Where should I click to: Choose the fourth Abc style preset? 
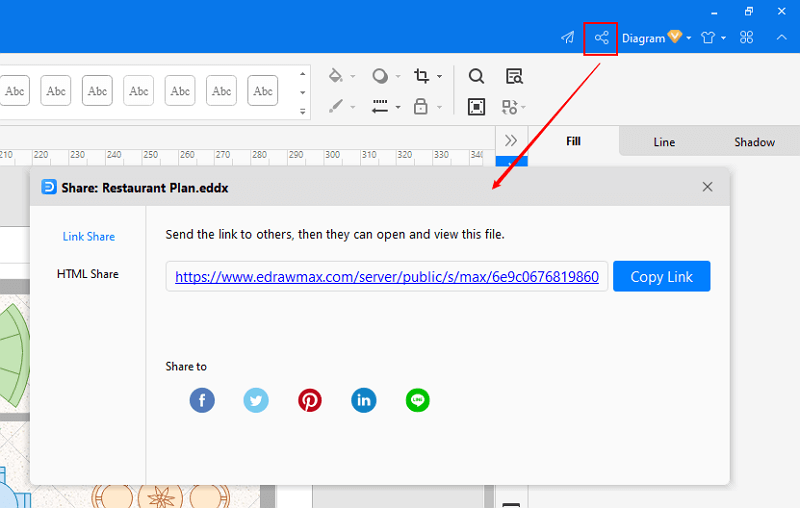[x=138, y=91]
